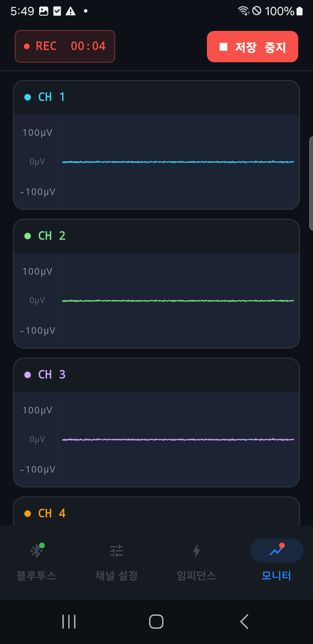Click the vertical scrollbar handle
The image size is (313, 644).
click(x=311, y=183)
